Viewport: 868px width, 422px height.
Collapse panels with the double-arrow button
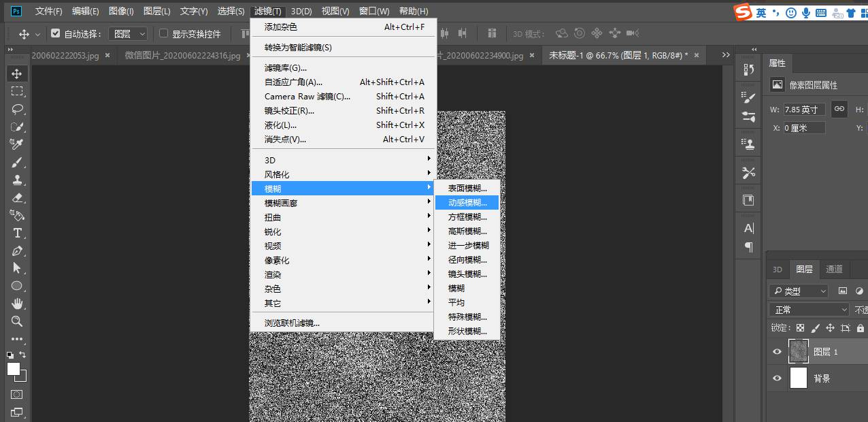click(755, 49)
